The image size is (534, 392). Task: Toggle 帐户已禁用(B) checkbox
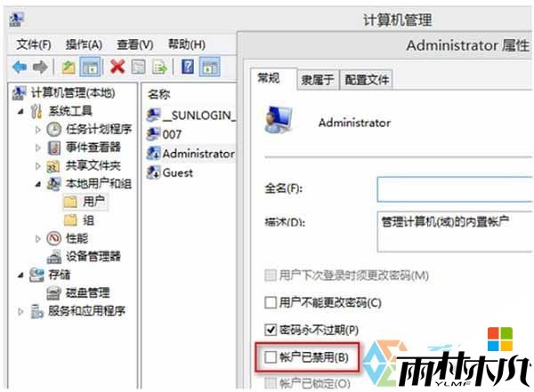coord(271,357)
